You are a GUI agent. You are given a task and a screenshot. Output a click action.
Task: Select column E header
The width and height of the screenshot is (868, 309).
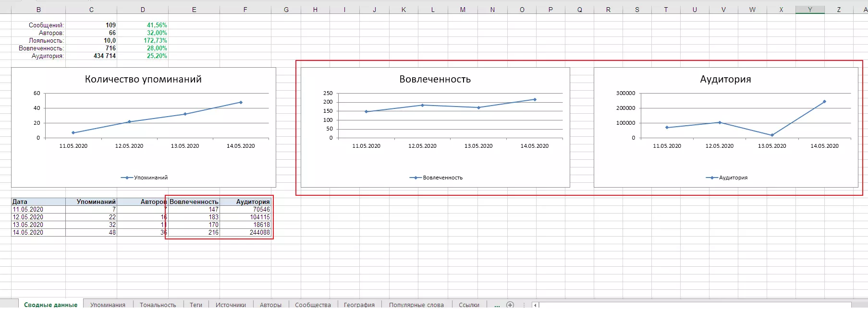click(x=194, y=10)
